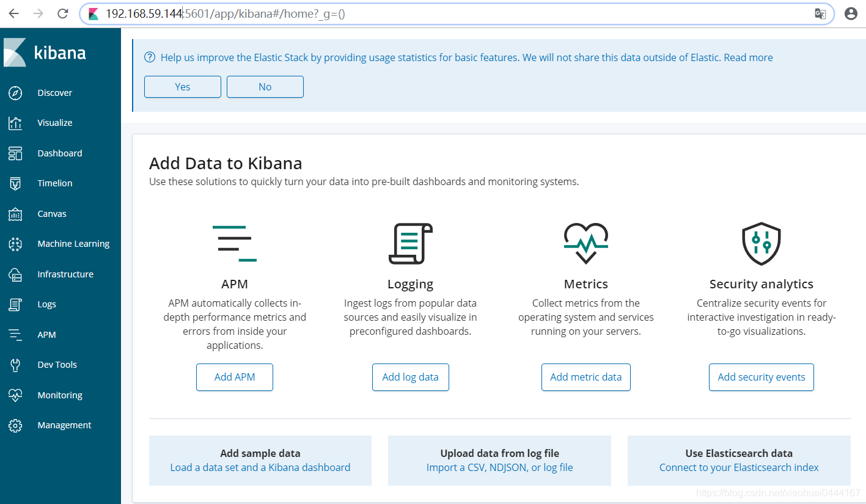Open Timelion via its sidebar icon
The width and height of the screenshot is (866, 504).
pos(15,183)
